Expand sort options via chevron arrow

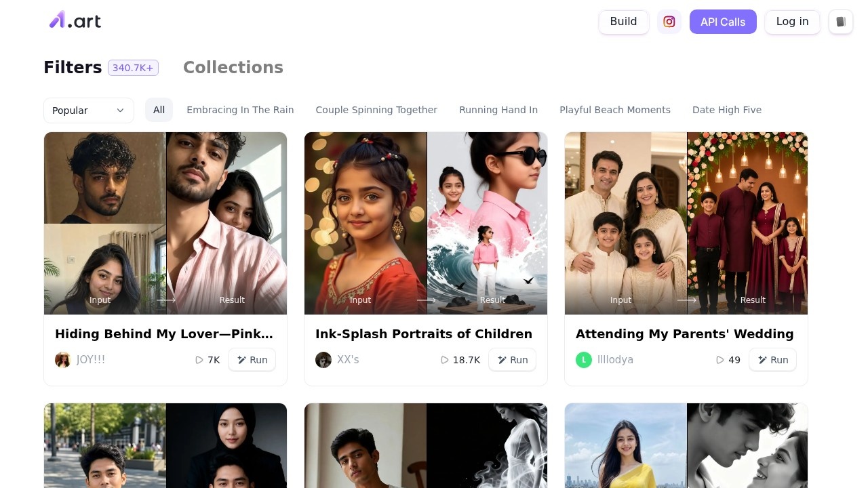coord(120,110)
